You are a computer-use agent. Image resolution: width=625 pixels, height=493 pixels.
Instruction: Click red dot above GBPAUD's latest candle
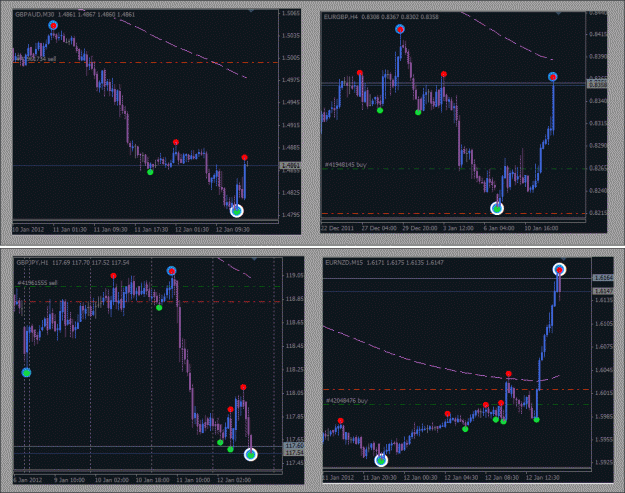pos(244,157)
